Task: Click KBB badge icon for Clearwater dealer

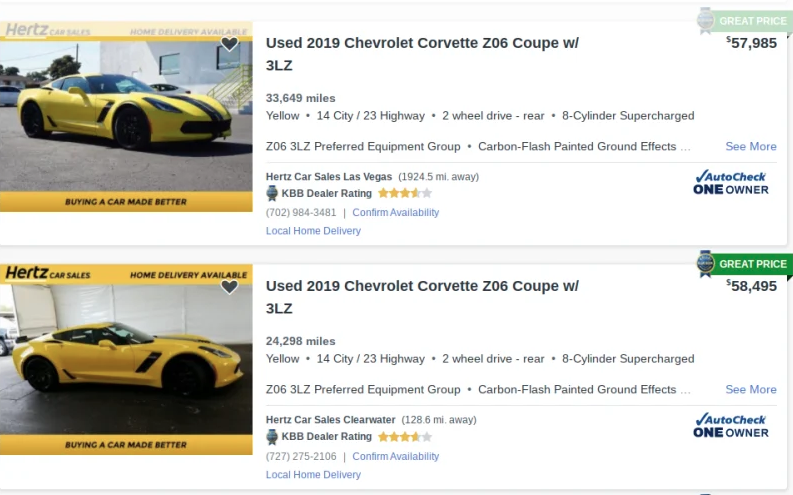Action: [272, 437]
